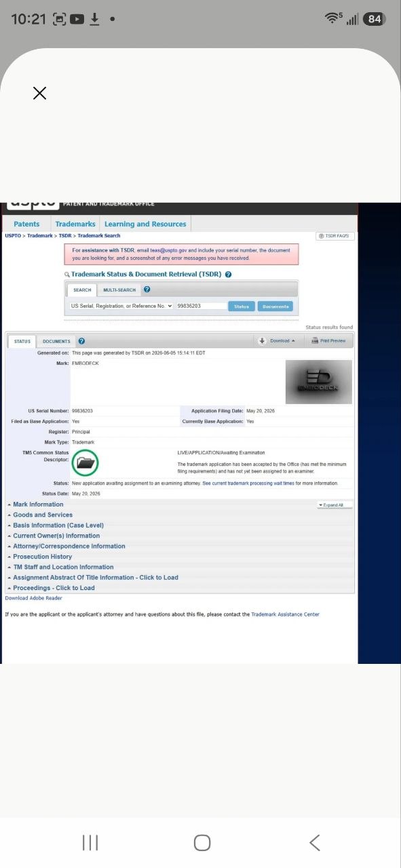Screen dimensions: 401x868
Task: Click the blue Status search button
Action: [242, 307]
